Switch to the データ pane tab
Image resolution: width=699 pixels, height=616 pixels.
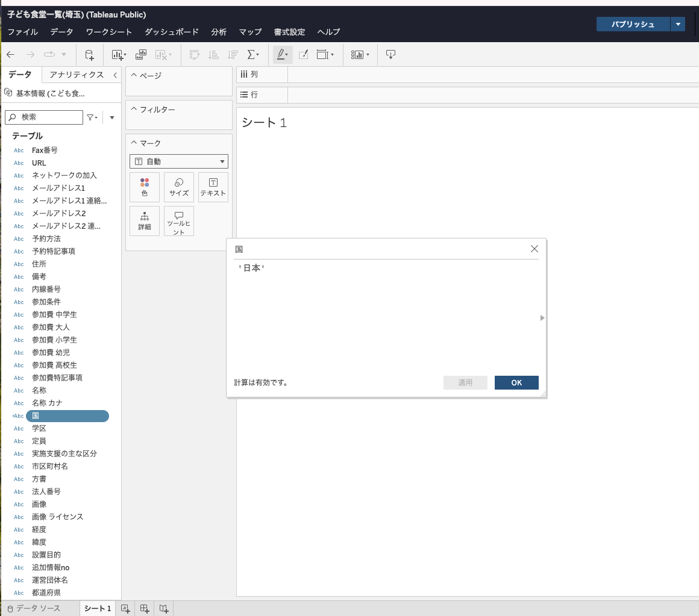pyautogui.click(x=20, y=75)
